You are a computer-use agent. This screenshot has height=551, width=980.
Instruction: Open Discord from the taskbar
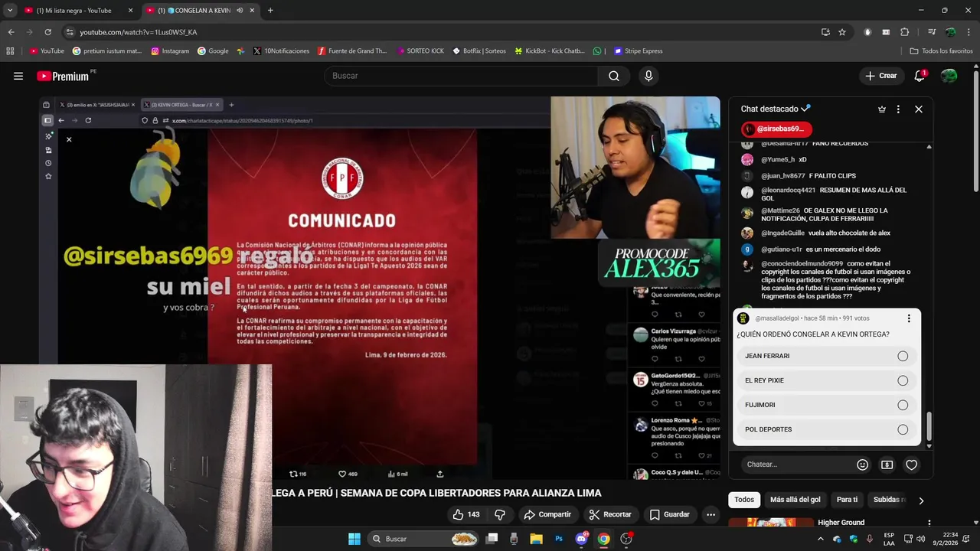click(x=581, y=539)
